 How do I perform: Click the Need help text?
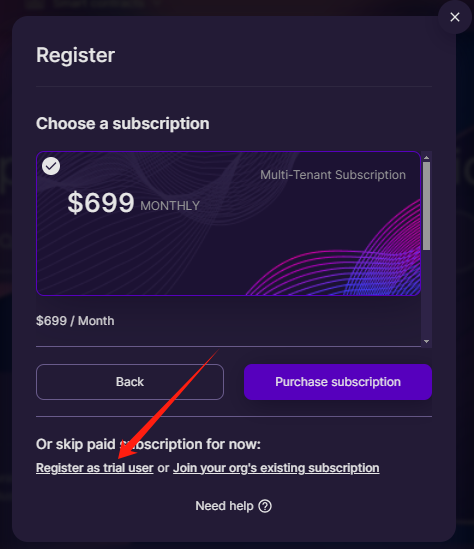pos(224,506)
